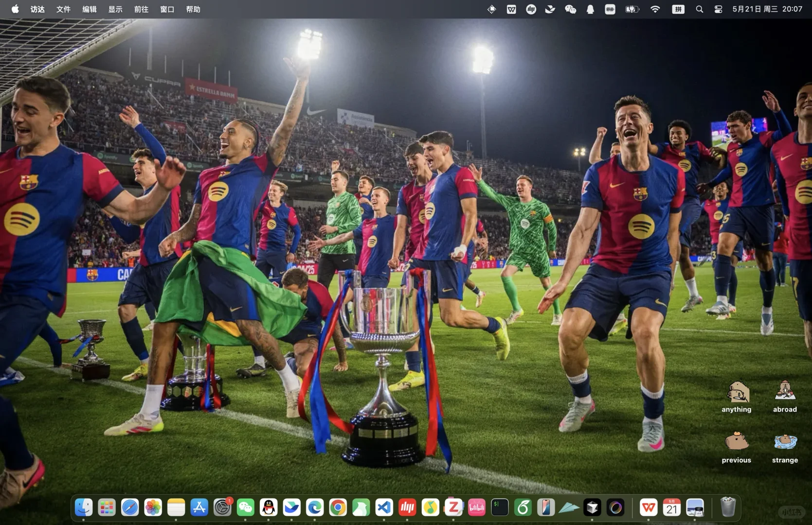Switch input method via the 拼 icon
812x525 pixels.
pos(678,9)
